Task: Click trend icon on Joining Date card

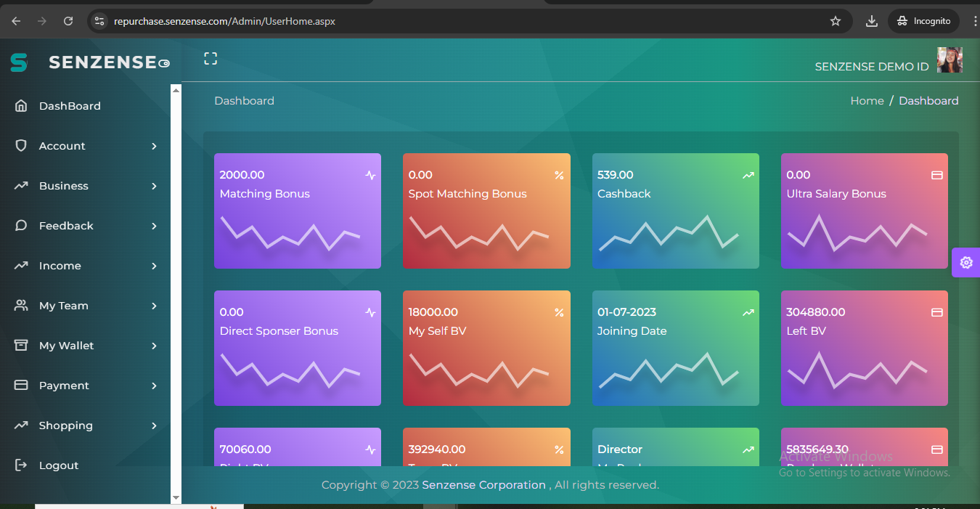Action: point(748,312)
